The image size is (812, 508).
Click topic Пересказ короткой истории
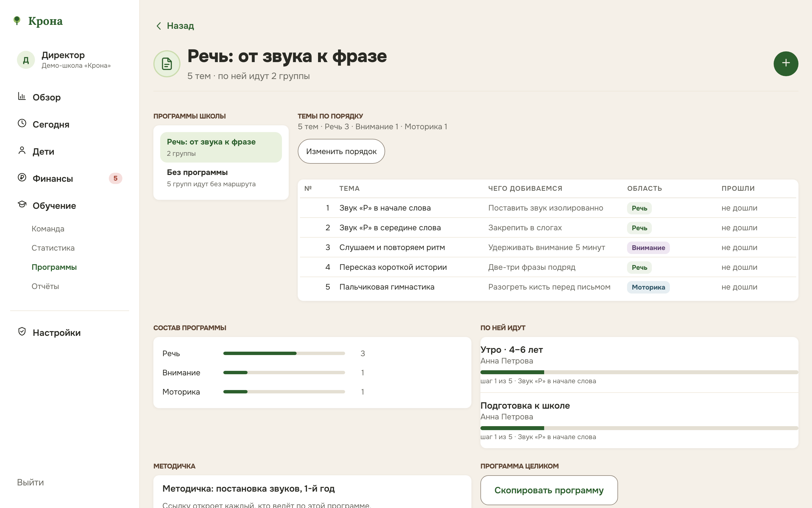393,267
